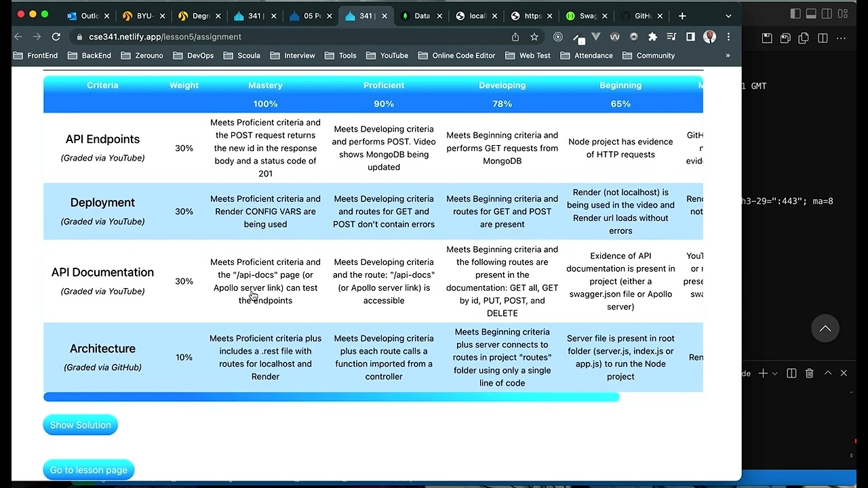The height and width of the screenshot is (488, 868).
Task: Open the Community bookmarks folder
Action: tap(648, 56)
